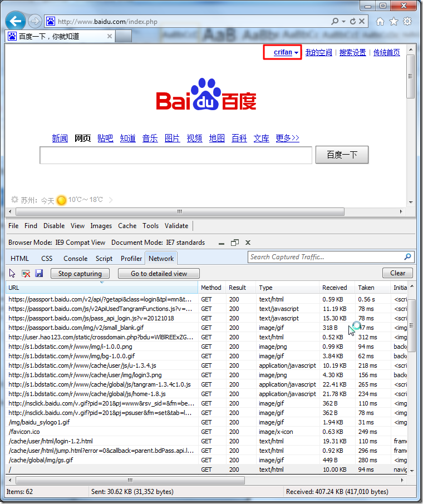Select the 百度一下，你就知道 tab
This screenshot has width=423, height=504.
61,36
